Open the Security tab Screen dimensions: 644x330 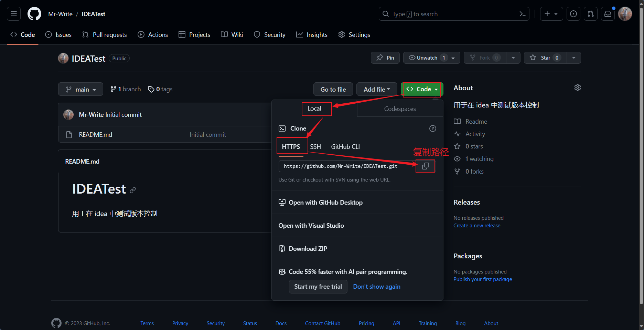(x=270, y=34)
